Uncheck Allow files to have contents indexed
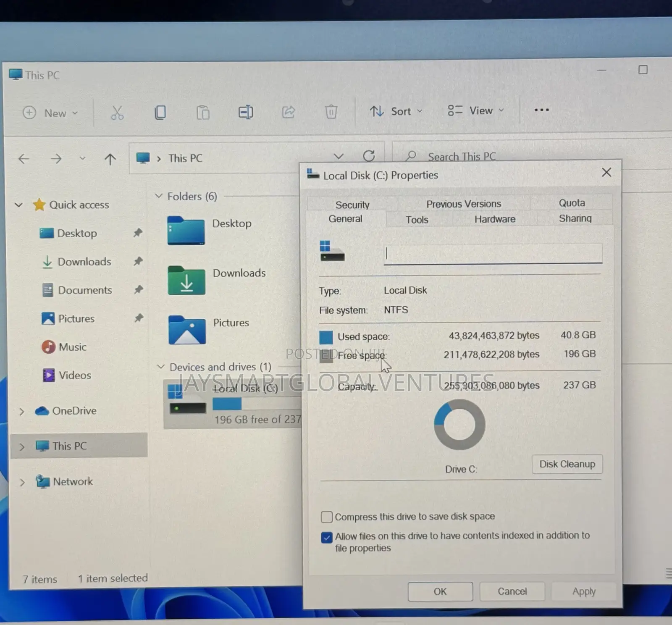 pyautogui.click(x=326, y=537)
